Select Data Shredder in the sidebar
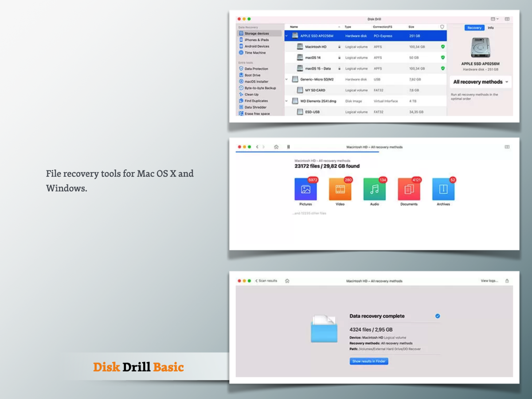This screenshot has height=399, width=532. click(255, 107)
